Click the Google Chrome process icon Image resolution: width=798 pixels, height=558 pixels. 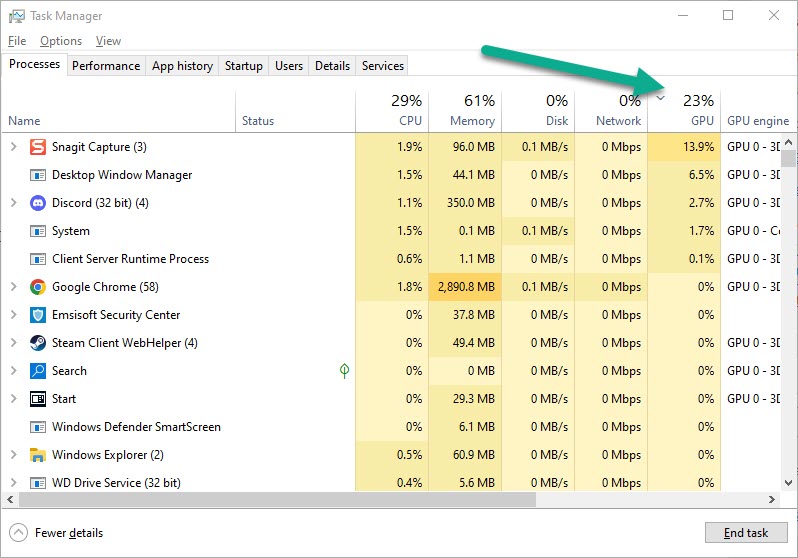pyautogui.click(x=38, y=287)
